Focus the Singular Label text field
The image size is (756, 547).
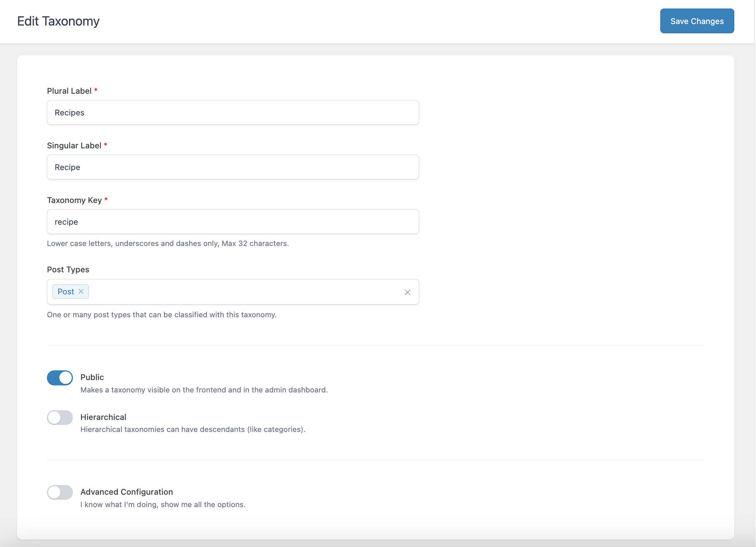pos(233,167)
